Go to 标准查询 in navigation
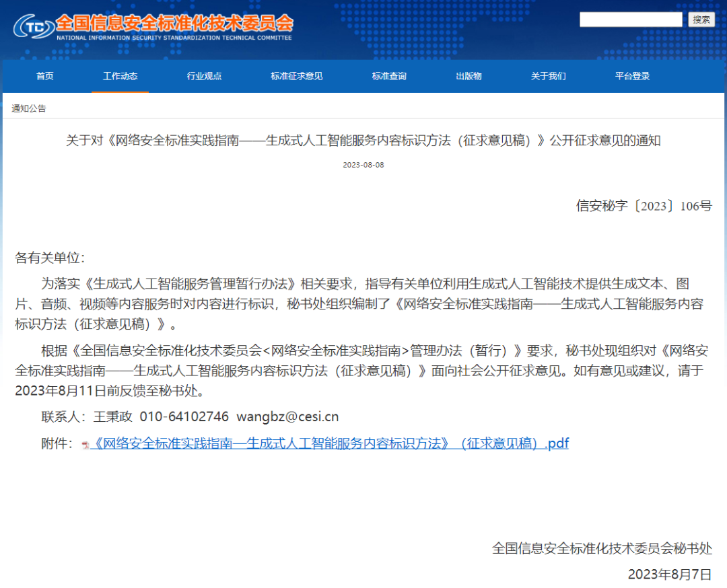 [x=389, y=76]
